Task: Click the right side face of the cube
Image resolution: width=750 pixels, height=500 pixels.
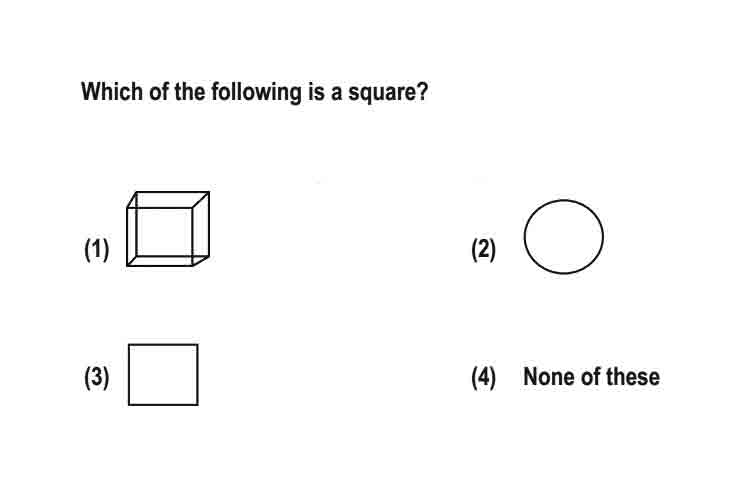Action: click(201, 229)
